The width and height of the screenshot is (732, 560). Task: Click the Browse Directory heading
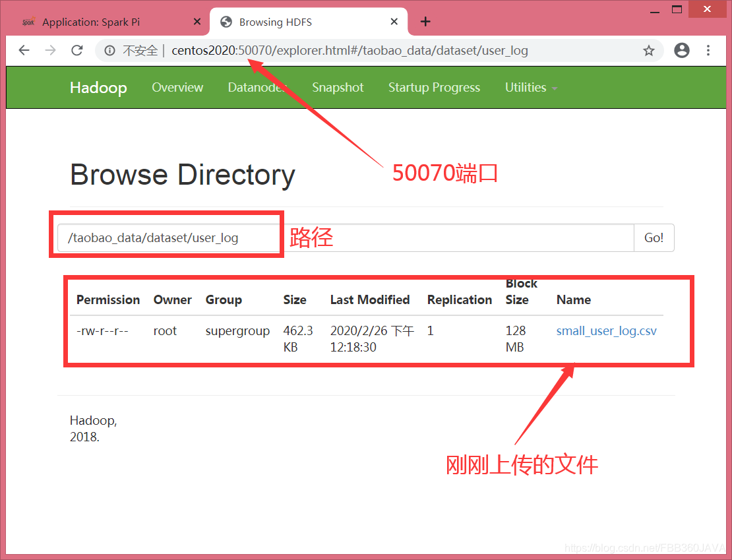click(183, 175)
